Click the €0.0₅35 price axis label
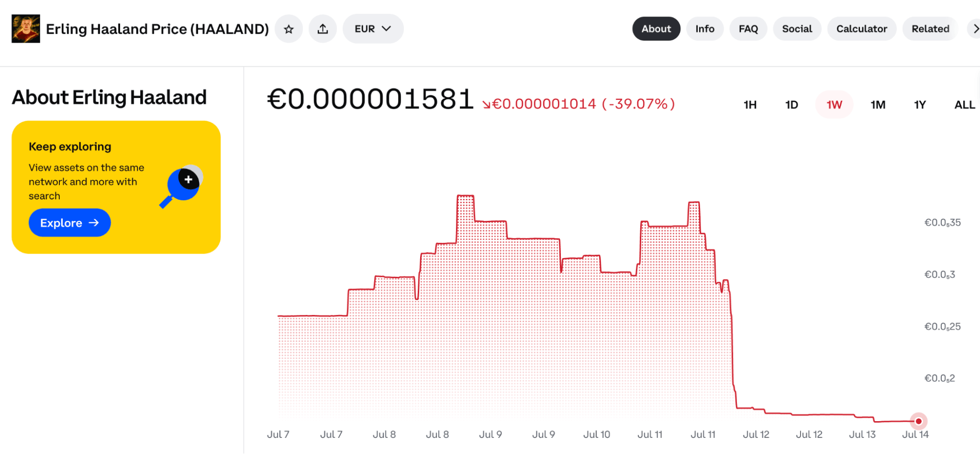The width and height of the screenshot is (980, 454). [942, 223]
